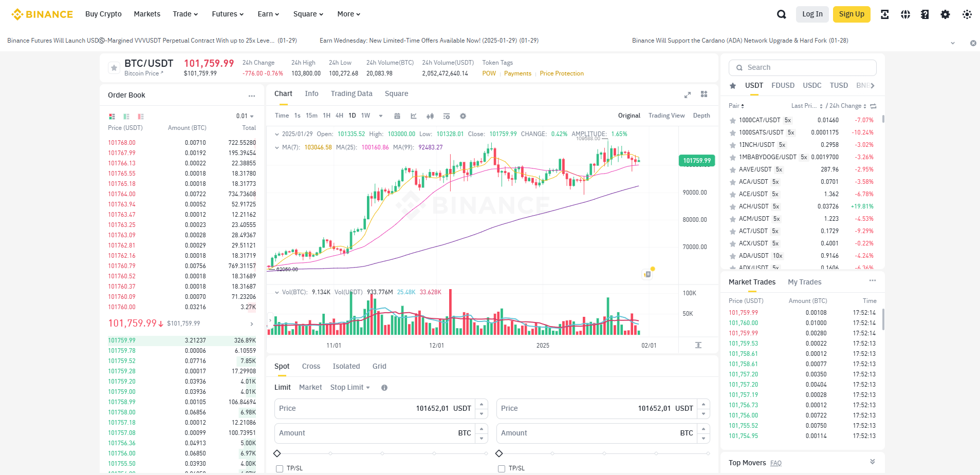Click sell amount percentage slider handle
980x475 pixels.
click(x=499, y=453)
